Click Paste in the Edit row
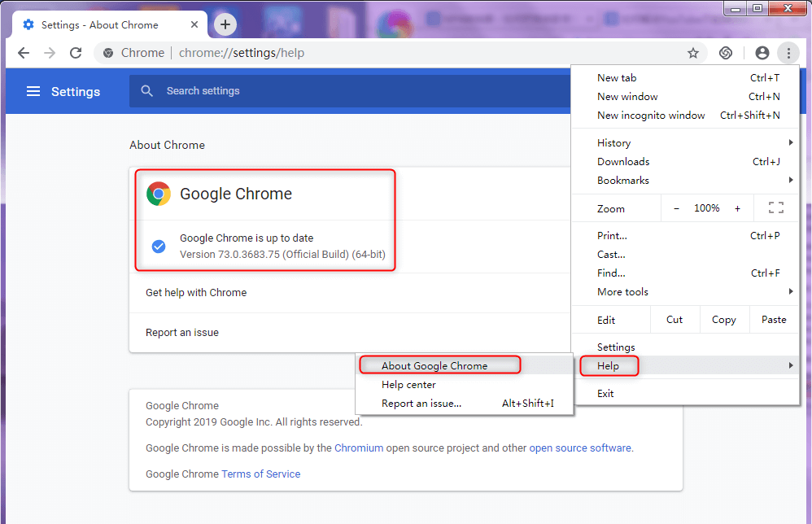This screenshot has height=524, width=812. [x=775, y=320]
